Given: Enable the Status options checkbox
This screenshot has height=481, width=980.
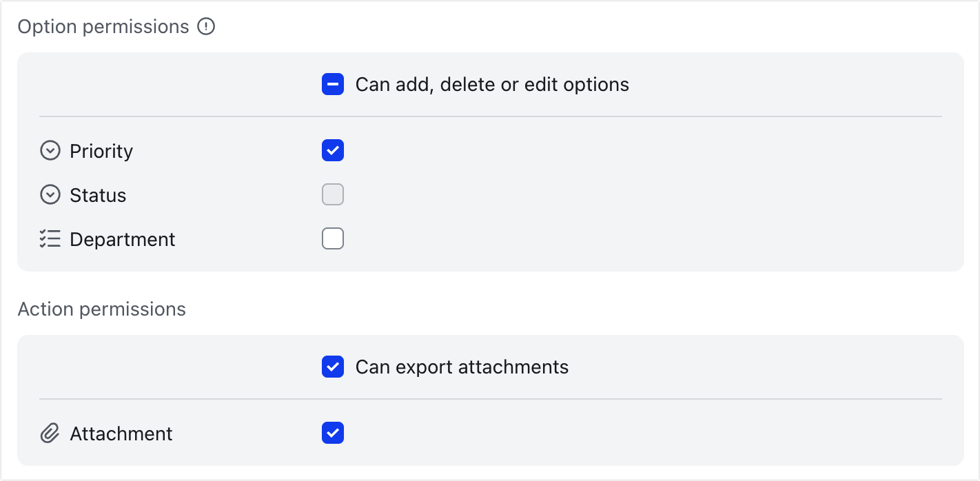Looking at the screenshot, I should [x=333, y=194].
